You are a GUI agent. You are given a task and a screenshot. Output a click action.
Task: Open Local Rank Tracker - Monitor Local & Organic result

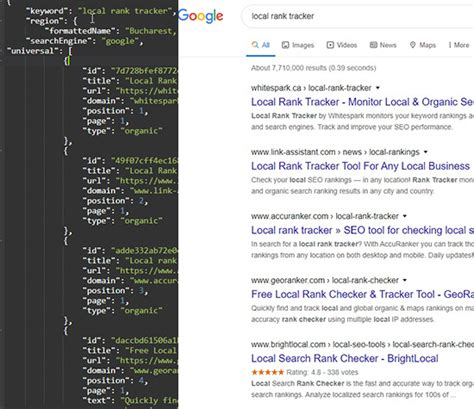click(x=362, y=102)
